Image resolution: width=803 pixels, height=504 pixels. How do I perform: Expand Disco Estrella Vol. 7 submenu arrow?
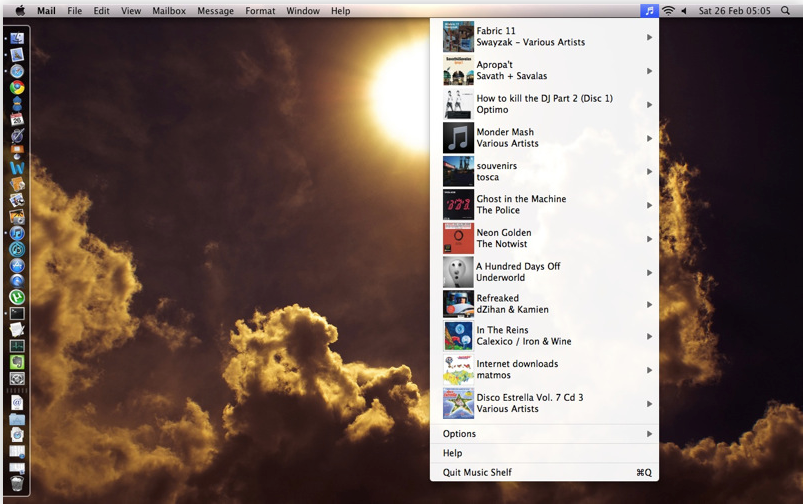point(649,404)
